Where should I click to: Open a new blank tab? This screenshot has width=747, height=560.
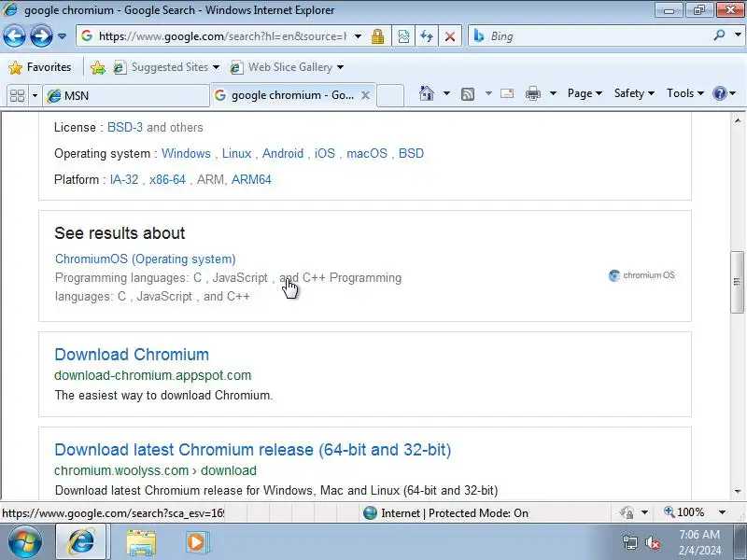(390, 95)
